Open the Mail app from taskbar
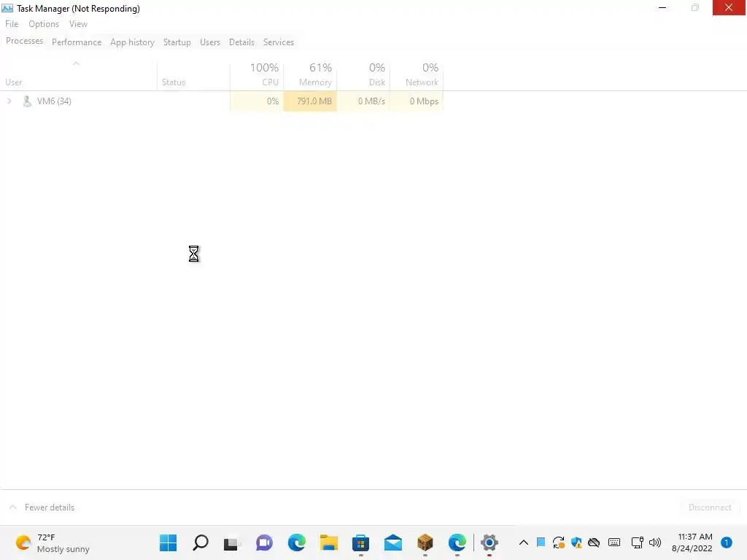The width and height of the screenshot is (747, 560). (x=392, y=542)
